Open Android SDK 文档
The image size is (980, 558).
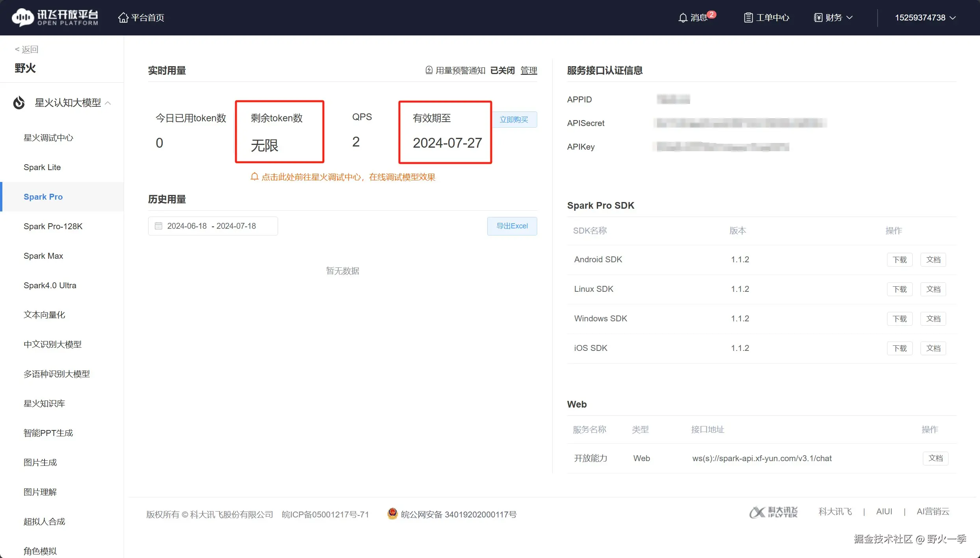[x=933, y=260]
